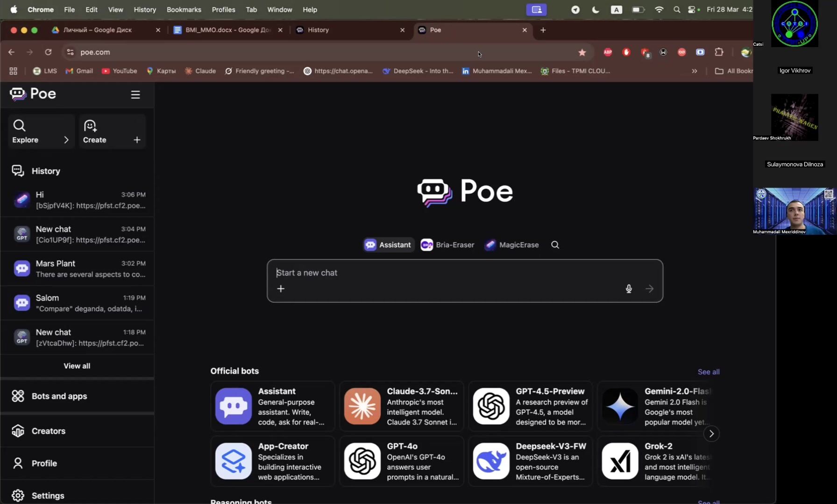Open the DeepSeek bookmark

tap(418, 71)
